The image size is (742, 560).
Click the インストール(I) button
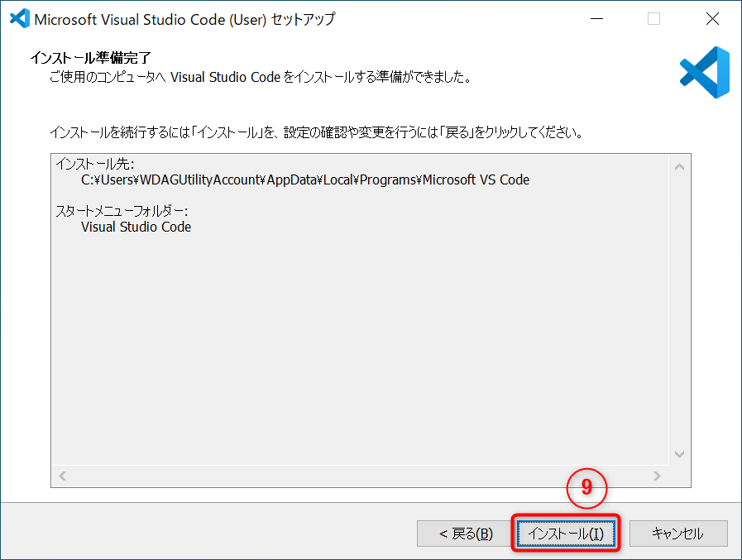tap(566, 534)
